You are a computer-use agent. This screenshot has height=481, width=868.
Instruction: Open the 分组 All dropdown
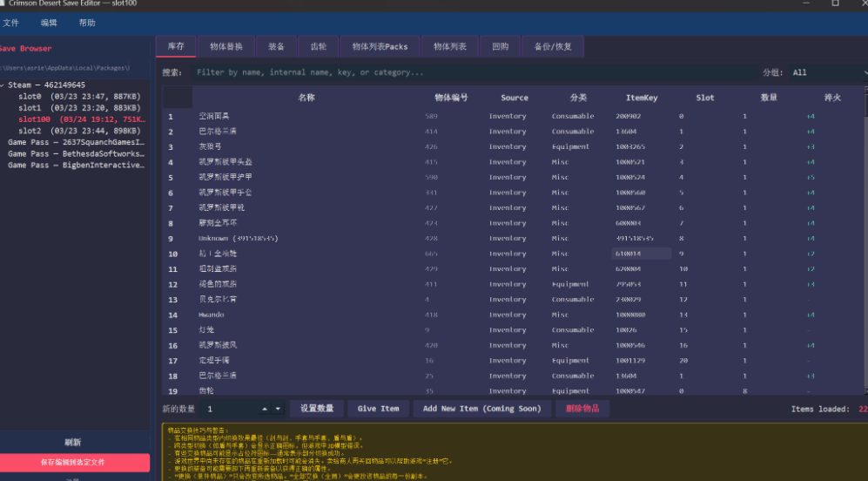pyautogui.click(x=825, y=73)
